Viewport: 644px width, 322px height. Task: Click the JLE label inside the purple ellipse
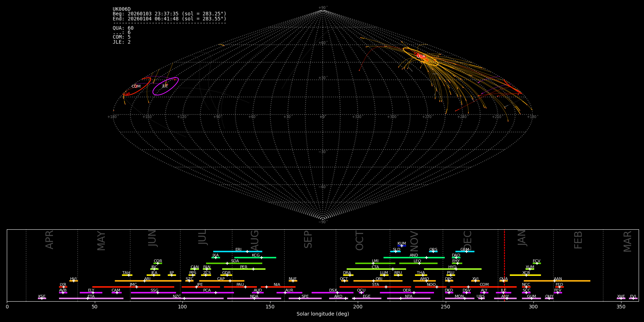point(165,86)
